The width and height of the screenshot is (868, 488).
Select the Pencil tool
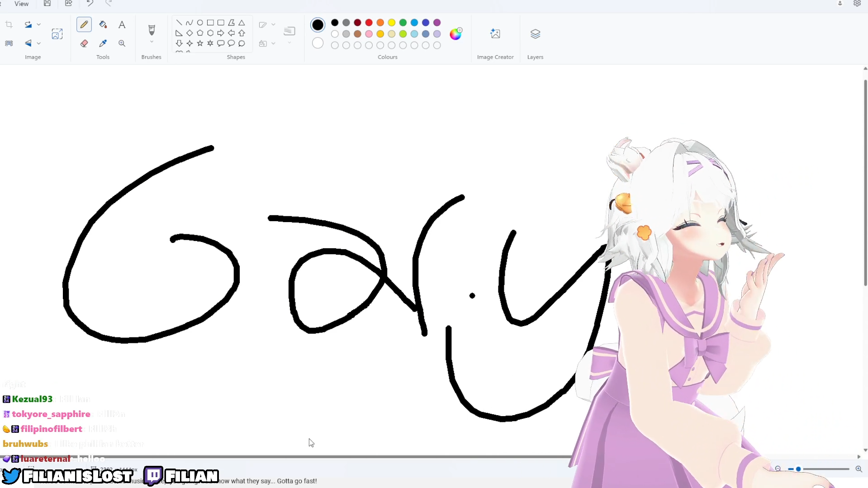click(84, 24)
